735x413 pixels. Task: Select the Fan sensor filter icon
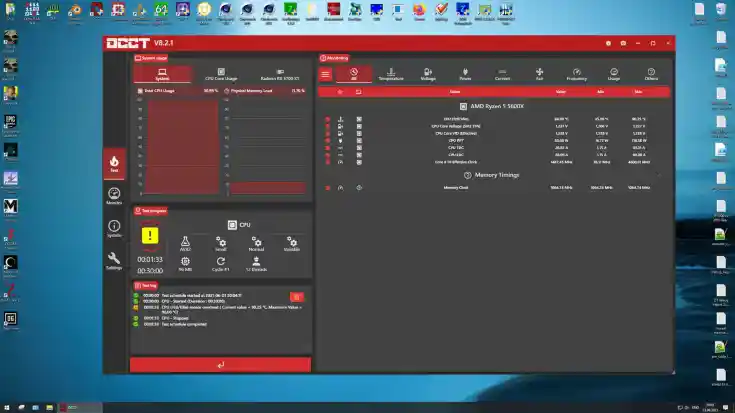click(x=539, y=74)
